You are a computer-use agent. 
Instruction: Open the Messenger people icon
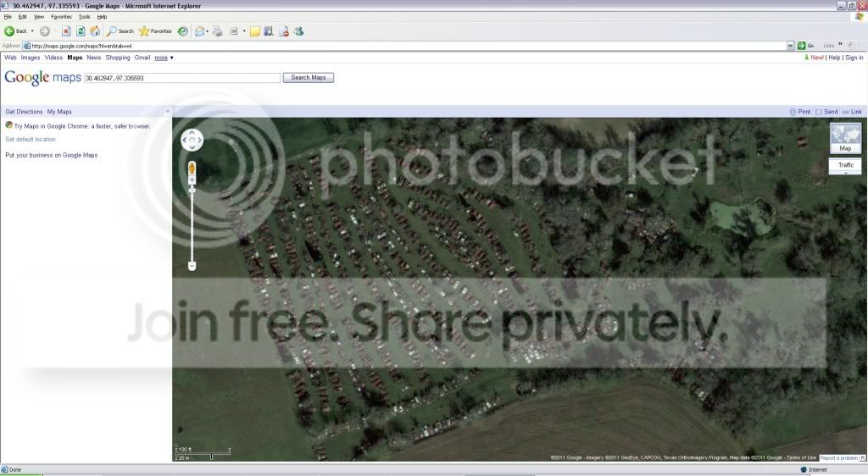pyautogui.click(x=299, y=31)
